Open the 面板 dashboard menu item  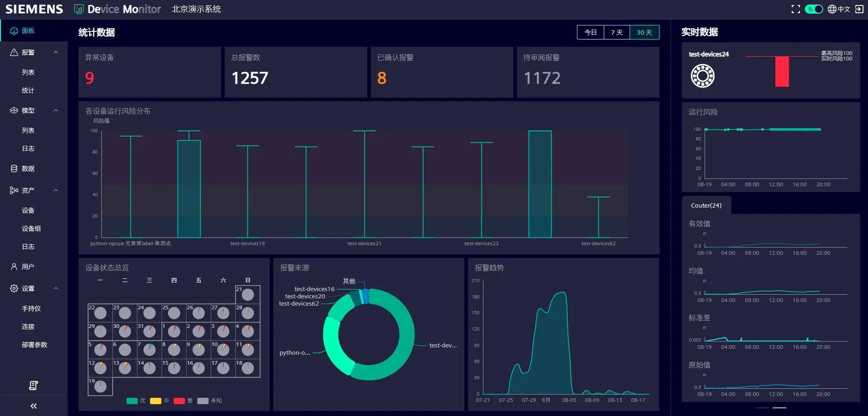[x=28, y=31]
